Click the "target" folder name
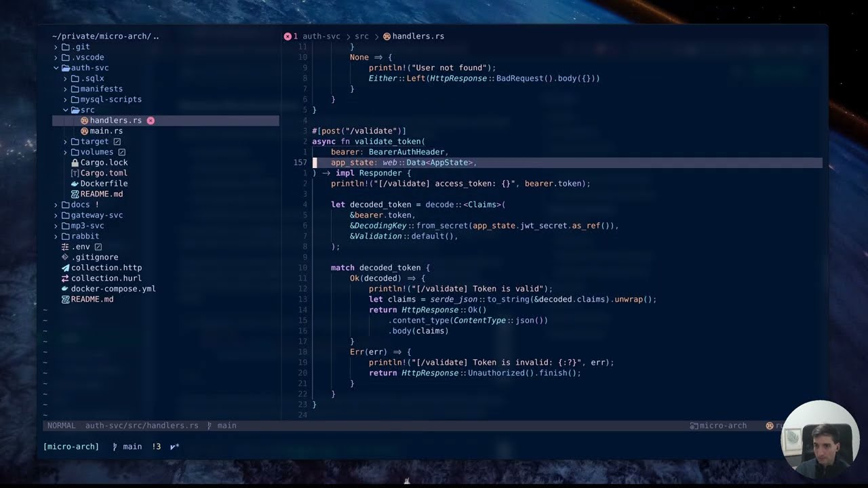 pyautogui.click(x=94, y=142)
